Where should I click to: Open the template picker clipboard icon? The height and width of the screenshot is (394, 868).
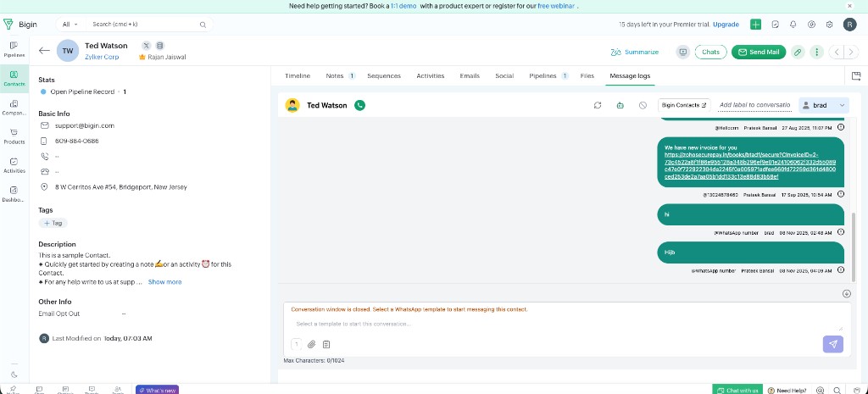(x=326, y=344)
